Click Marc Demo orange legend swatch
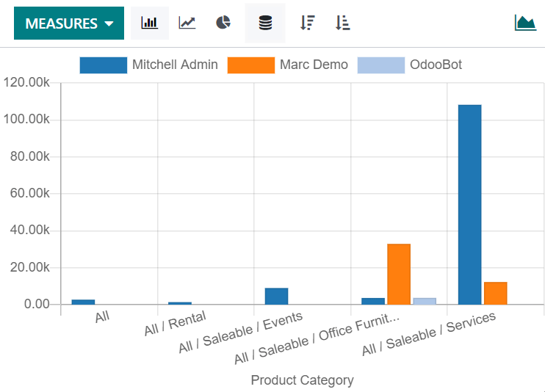Image resolution: width=545 pixels, height=392 pixels. [250, 65]
